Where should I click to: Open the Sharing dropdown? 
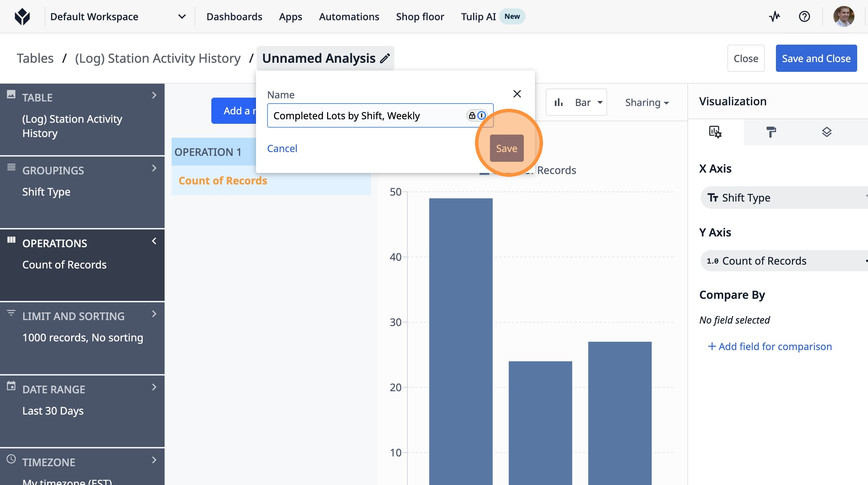click(647, 103)
